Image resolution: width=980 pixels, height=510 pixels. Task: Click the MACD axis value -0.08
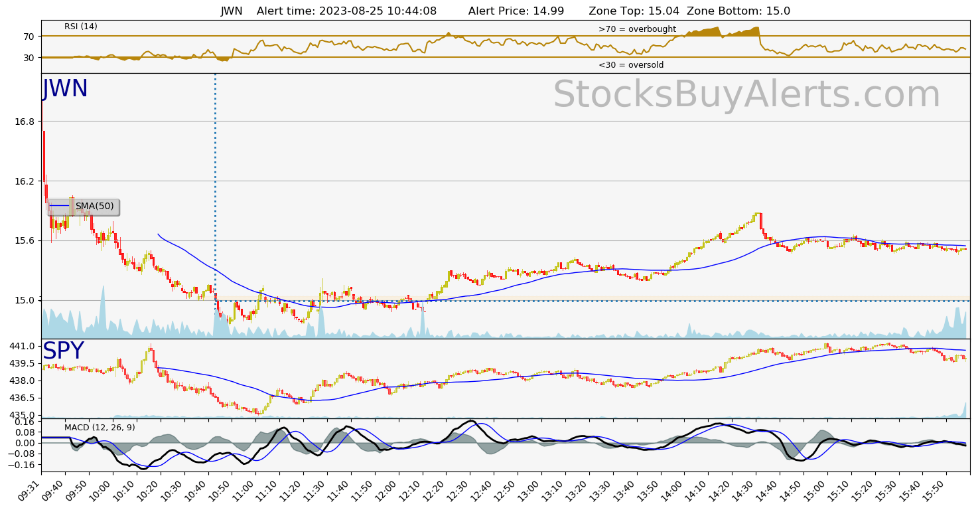pyautogui.click(x=23, y=454)
